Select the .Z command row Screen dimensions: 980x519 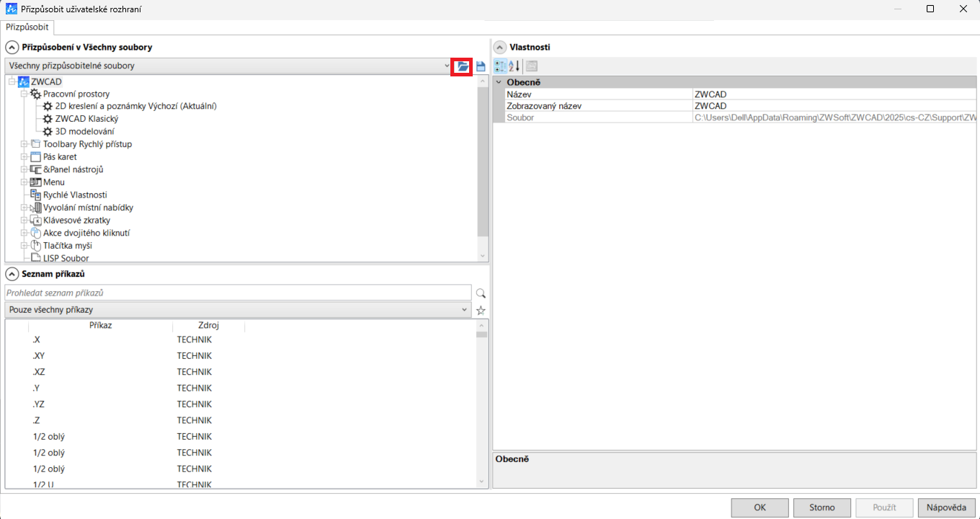241,420
